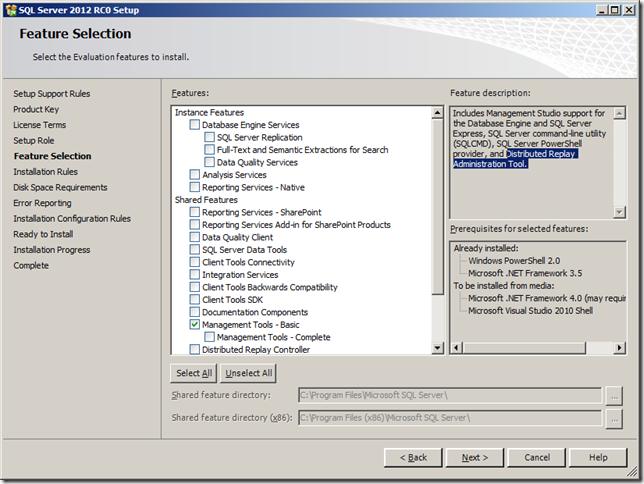Click the Shared feature directory path field

click(450, 395)
